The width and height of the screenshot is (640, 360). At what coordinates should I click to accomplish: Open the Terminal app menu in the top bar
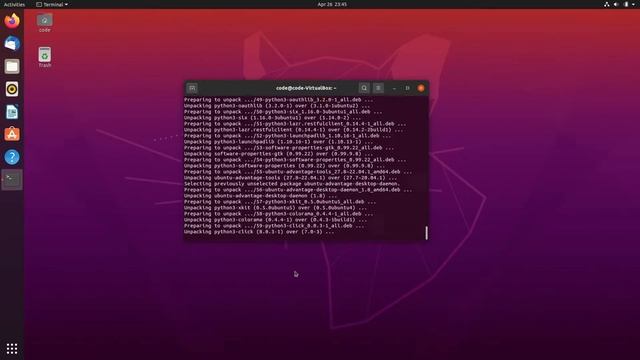52,4
